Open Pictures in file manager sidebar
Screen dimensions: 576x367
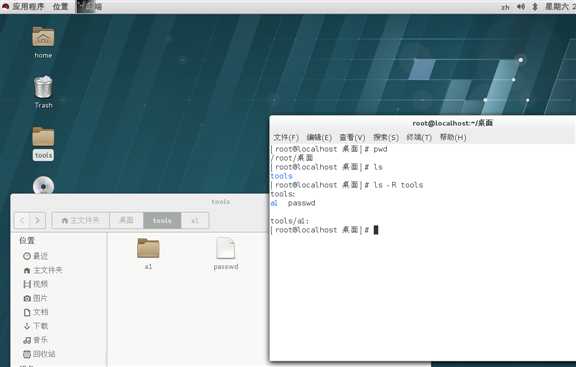coord(35,298)
